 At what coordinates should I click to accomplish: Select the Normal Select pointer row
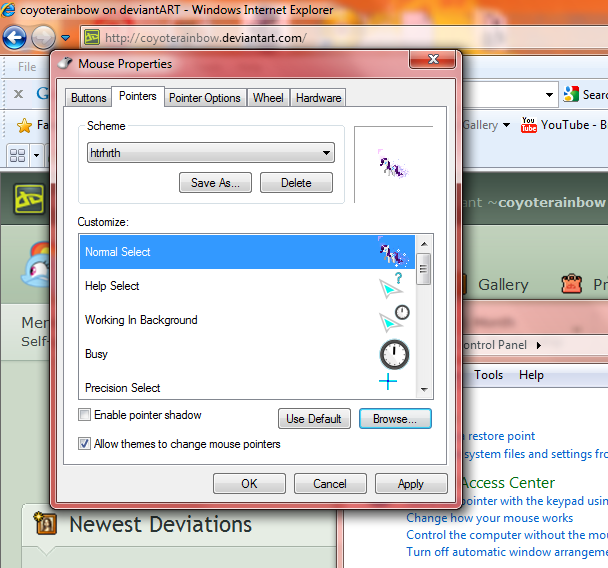pyautogui.click(x=247, y=252)
